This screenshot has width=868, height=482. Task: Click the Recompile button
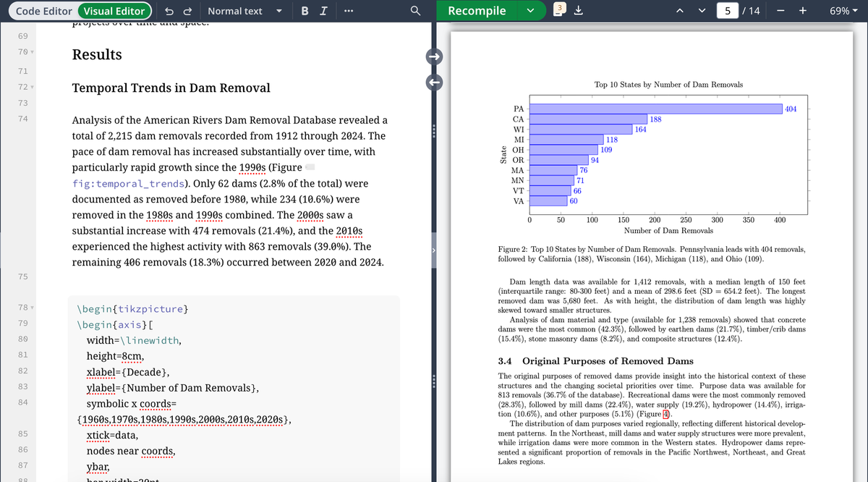click(477, 11)
